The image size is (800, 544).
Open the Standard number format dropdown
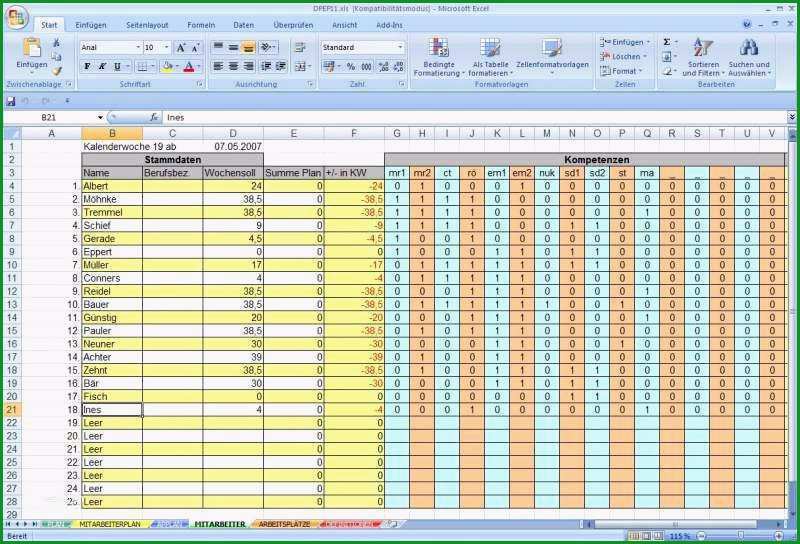[400, 47]
